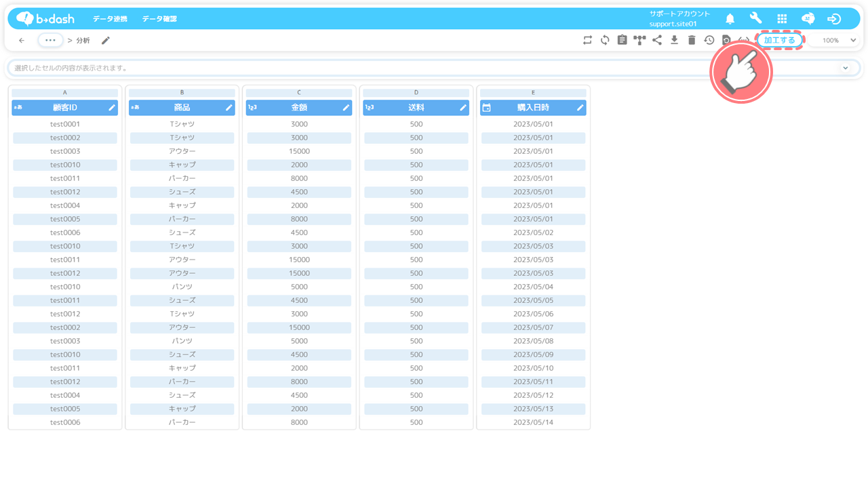868x488 pixels.
Task: Open the サポートアカウント account label
Action: coord(679,14)
